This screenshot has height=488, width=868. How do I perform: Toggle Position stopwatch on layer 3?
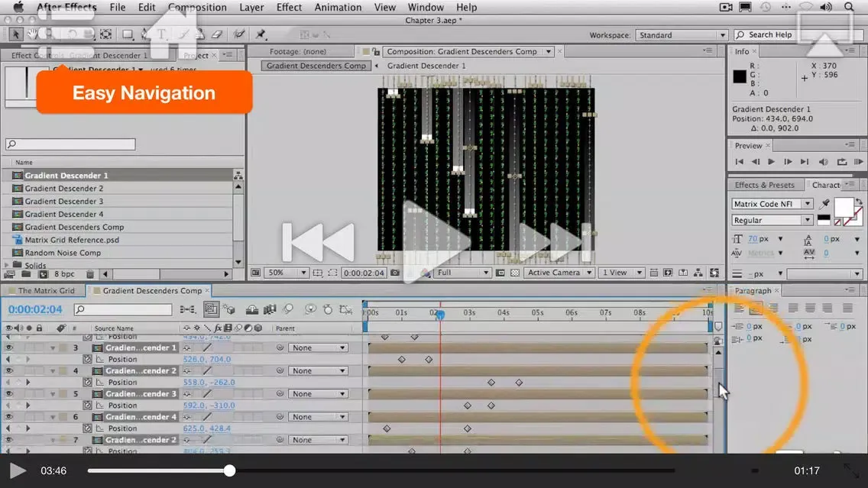(x=87, y=359)
